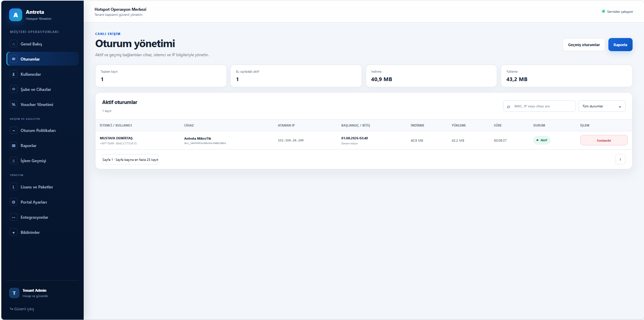
Task: Open the Tüm durumlar status dropdown
Action: 602,106
